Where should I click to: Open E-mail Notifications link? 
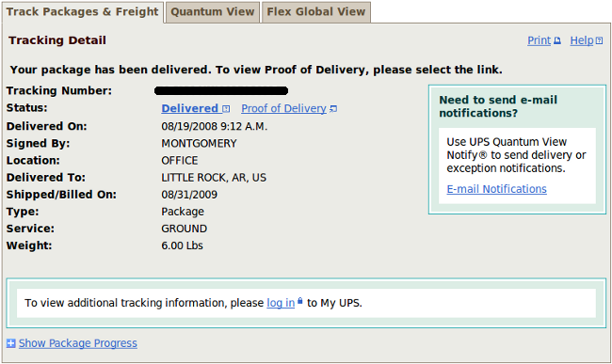click(496, 189)
